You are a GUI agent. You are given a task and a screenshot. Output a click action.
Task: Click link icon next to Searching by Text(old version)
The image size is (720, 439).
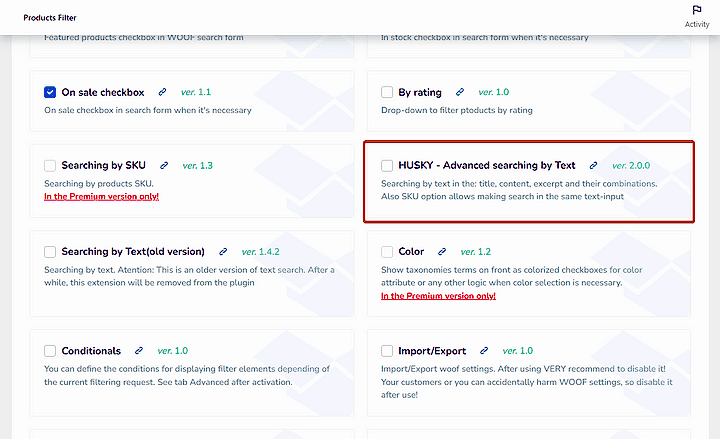coord(223,252)
